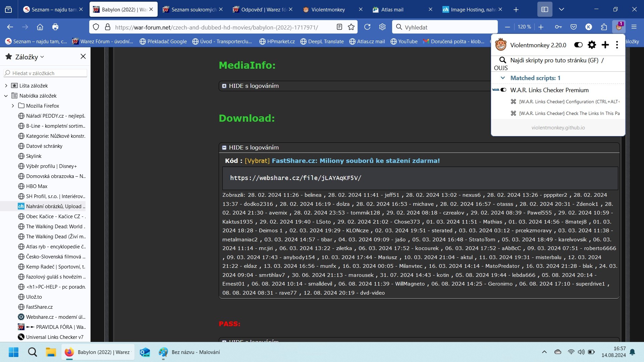Collapse the Matched scripts section
644x362 pixels.
[503, 78]
